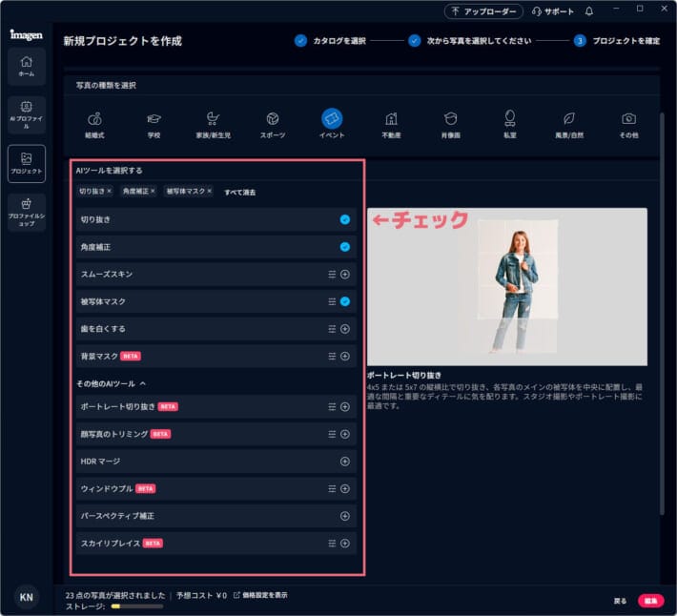The image size is (677, 616).
Task: Click the ストレージ usage bar
Action: [137, 606]
